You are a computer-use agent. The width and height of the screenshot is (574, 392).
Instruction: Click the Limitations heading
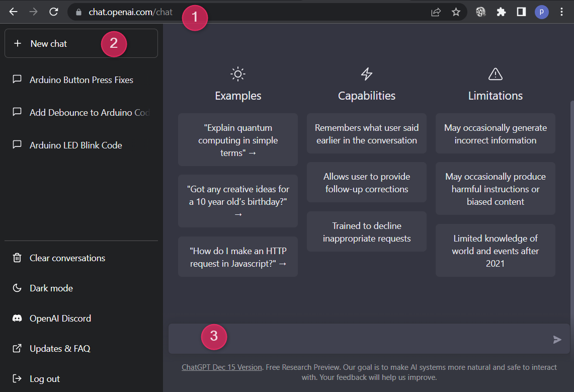[x=496, y=96]
